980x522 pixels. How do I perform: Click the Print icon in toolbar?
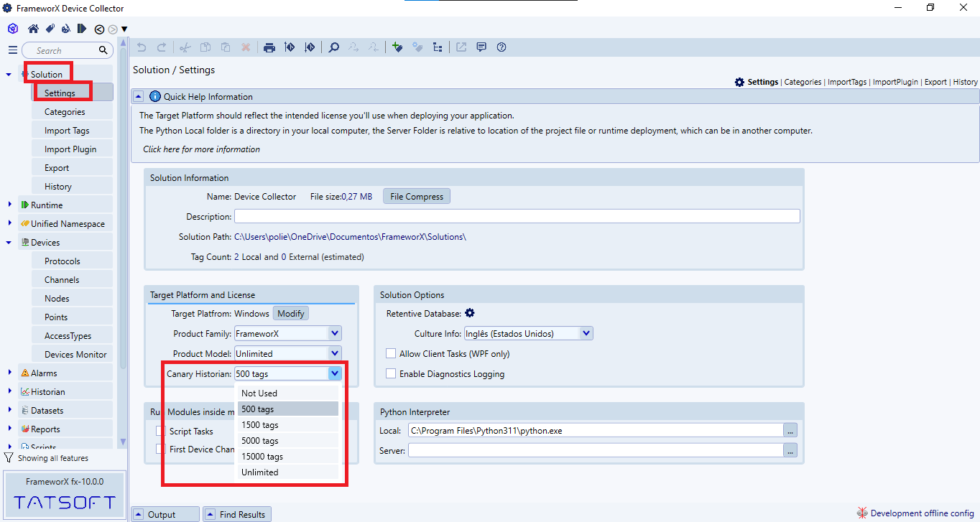point(269,47)
